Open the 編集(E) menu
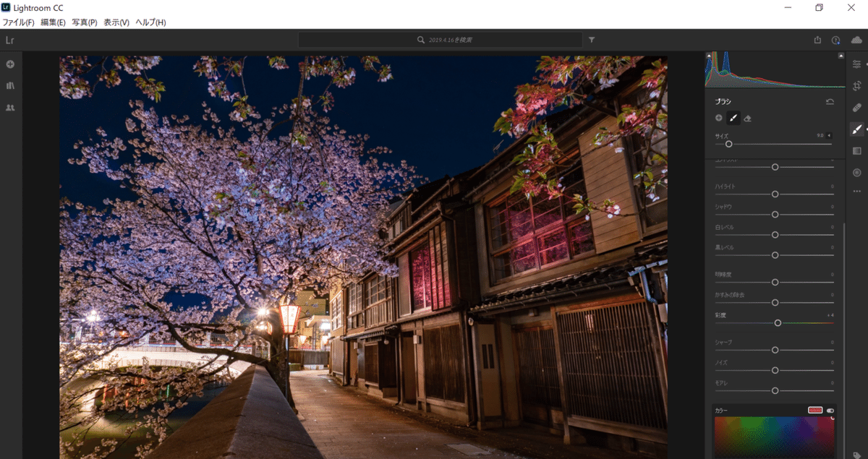Viewport: 868px width, 459px height. coord(53,22)
